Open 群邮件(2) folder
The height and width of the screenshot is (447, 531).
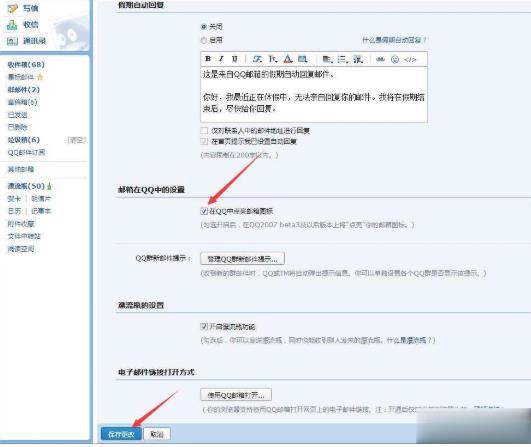[x=24, y=89]
